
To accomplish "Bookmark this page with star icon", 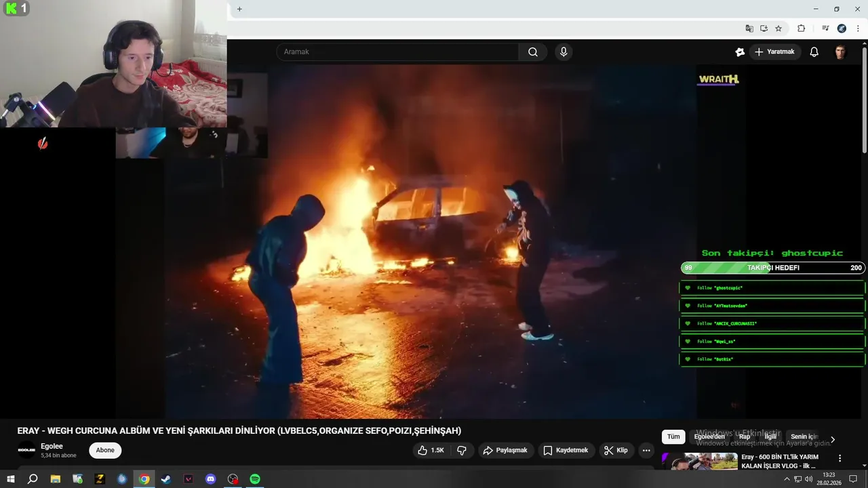I will click(x=778, y=28).
